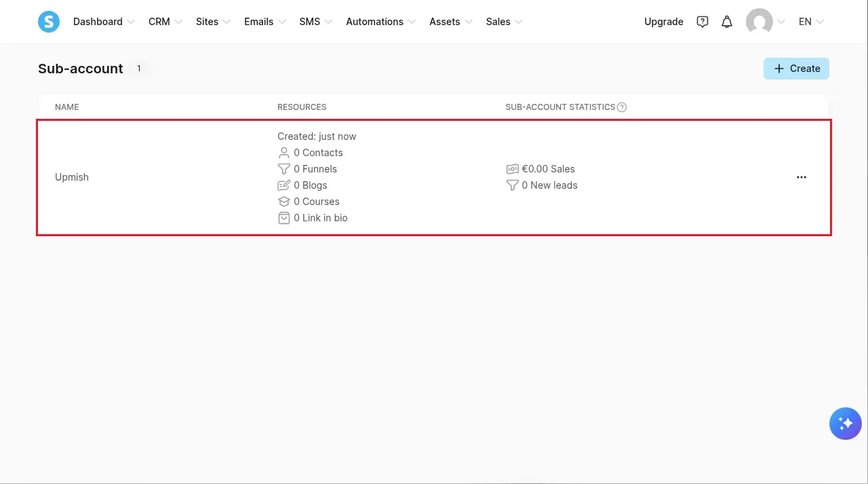
Task: Click the Funnels filter icon
Action: coord(284,169)
